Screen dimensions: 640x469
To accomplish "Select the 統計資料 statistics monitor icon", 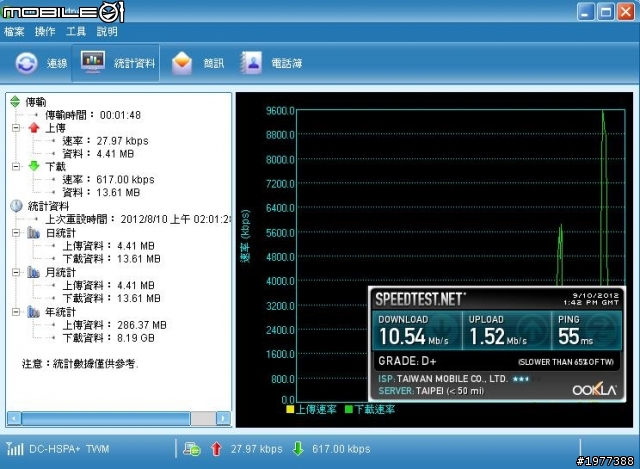I will [x=93, y=62].
